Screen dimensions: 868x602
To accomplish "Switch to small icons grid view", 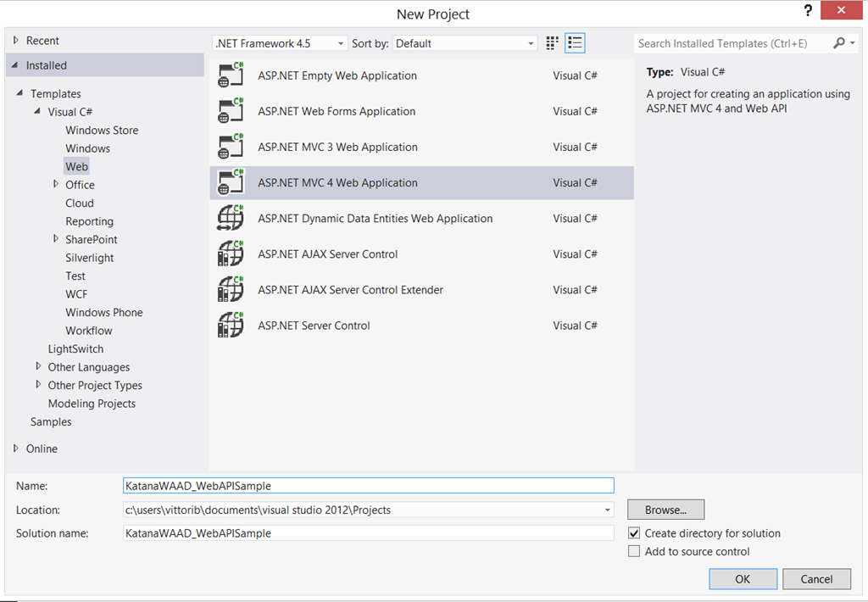I will click(552, 43).
